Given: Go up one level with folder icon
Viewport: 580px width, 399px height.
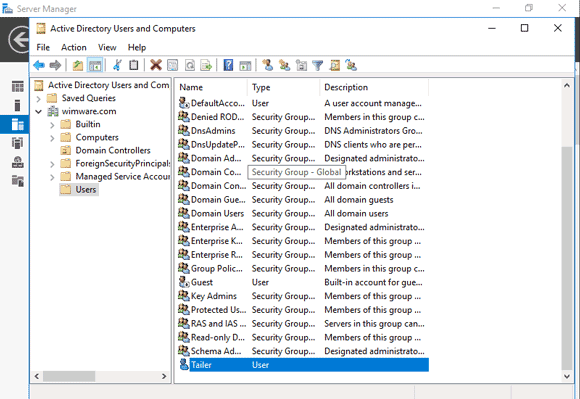Looking at the screenshot, I should tap(78, 65).
